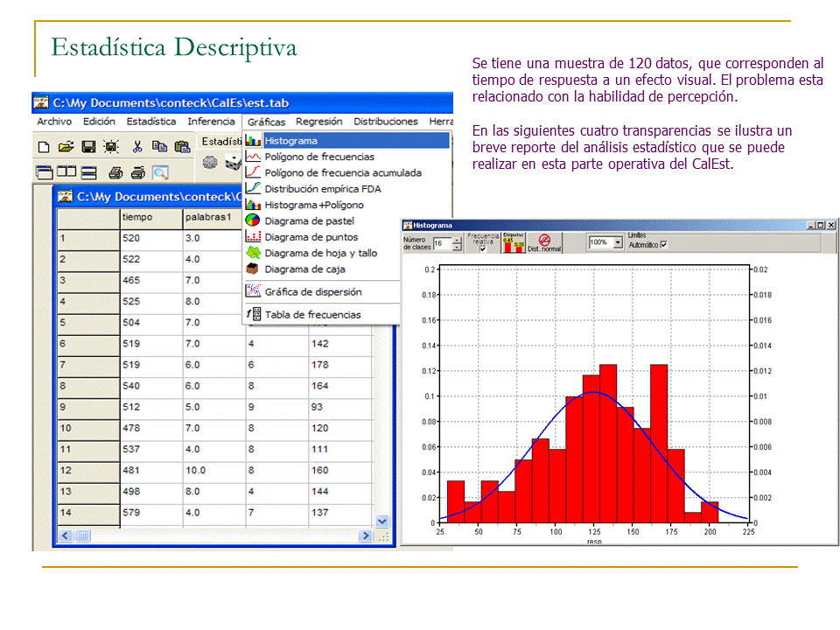840x630 pixels.
Task: Open the Regresión menu
Action: [x=318, y=122]
